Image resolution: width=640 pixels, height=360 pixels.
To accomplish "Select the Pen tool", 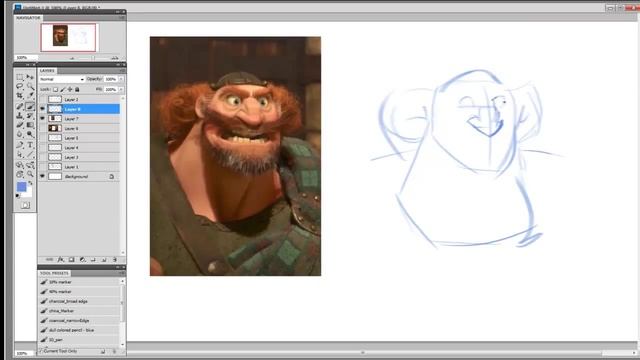I will [20, 145].
